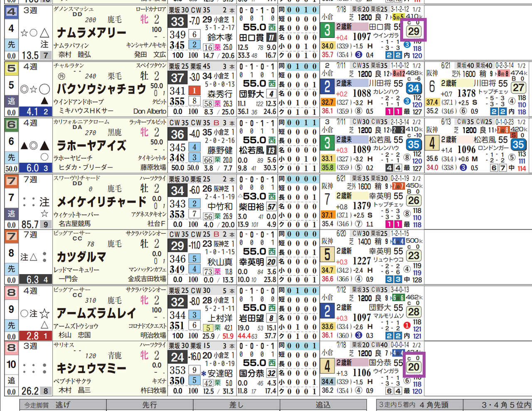532x411 pixels.
Task: Click the カツダルマ horse name
Action: (81, 257)
